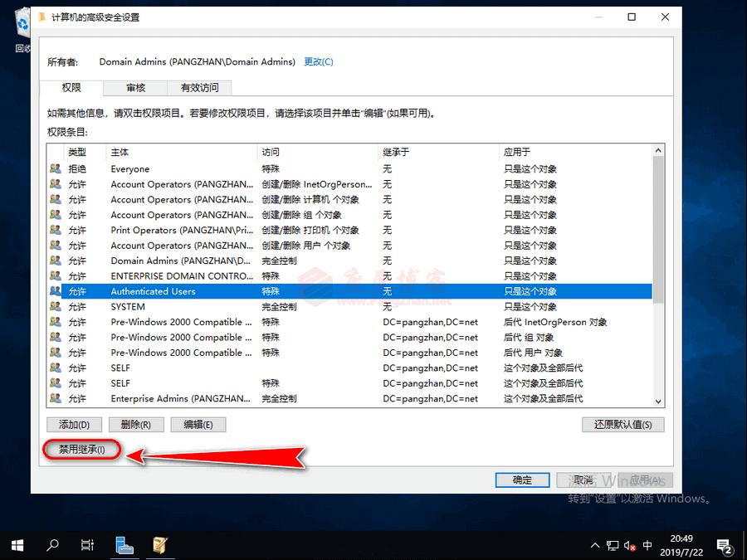Switch to the 审核 tab
The image size is (747, 560).
134,87
